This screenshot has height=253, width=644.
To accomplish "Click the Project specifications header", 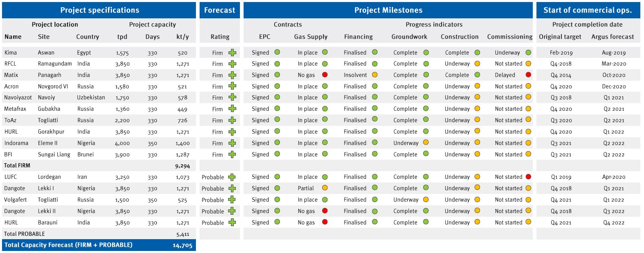I will point(99,10).
